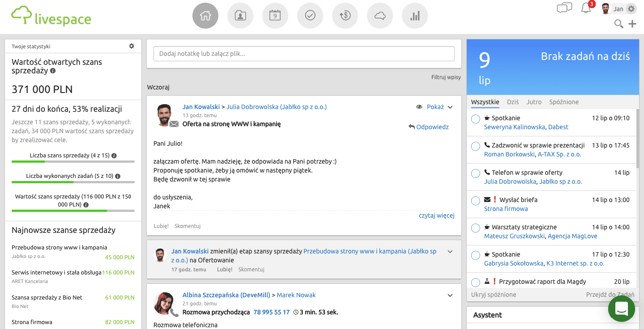Click the plus add-new icon
Screen dimensions: 644x329
[x=632, y=24]
